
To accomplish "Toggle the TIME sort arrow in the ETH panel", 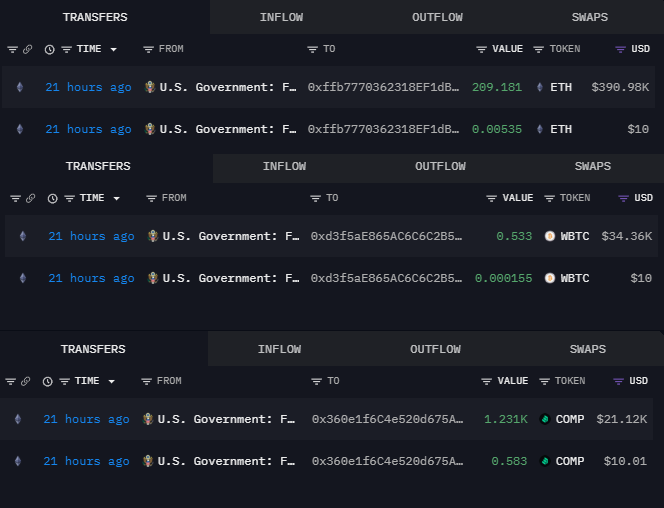I will tap(113, 50).
